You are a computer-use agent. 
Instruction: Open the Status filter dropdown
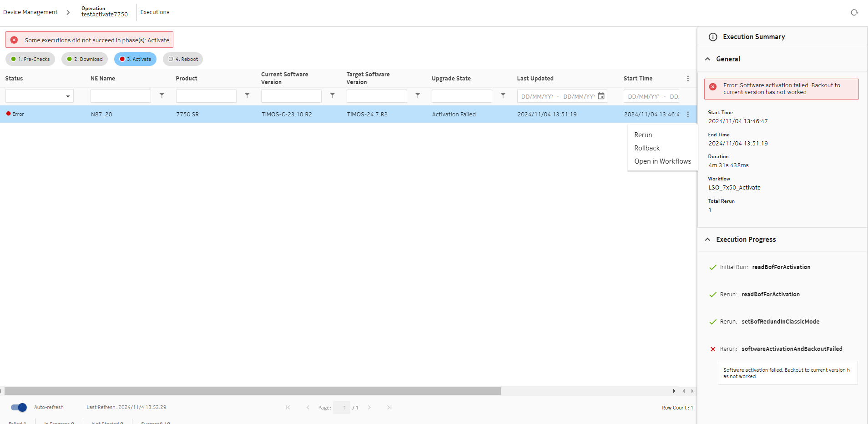pos(40,96)
